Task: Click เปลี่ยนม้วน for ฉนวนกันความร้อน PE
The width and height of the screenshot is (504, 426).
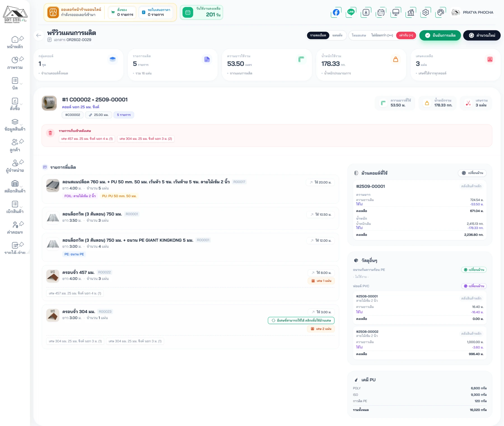Action: pos(474,270)
